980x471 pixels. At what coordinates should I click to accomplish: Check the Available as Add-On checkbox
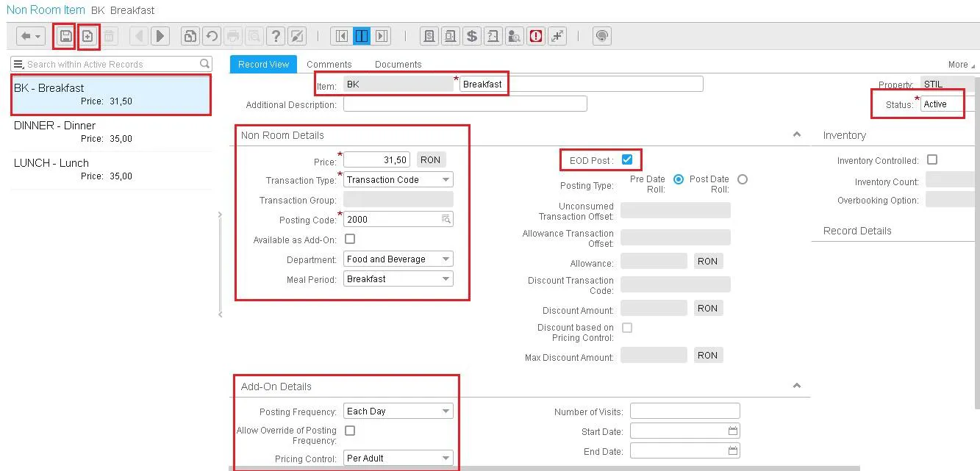[x=350, y=239]
